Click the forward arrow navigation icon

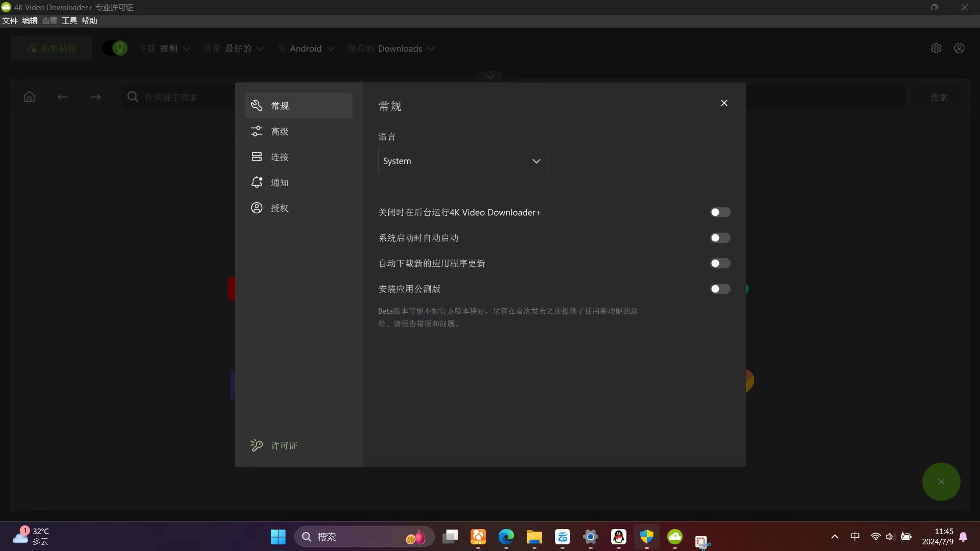click(96, 97)
